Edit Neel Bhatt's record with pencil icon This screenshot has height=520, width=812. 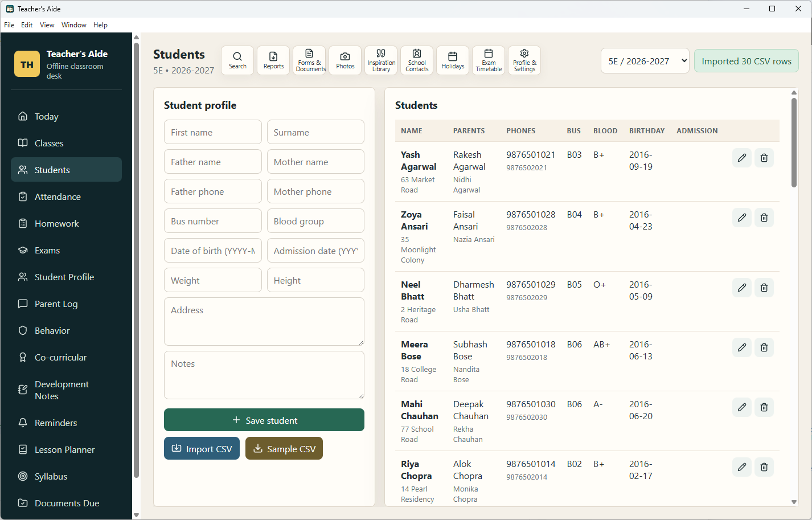coord(742,288)
